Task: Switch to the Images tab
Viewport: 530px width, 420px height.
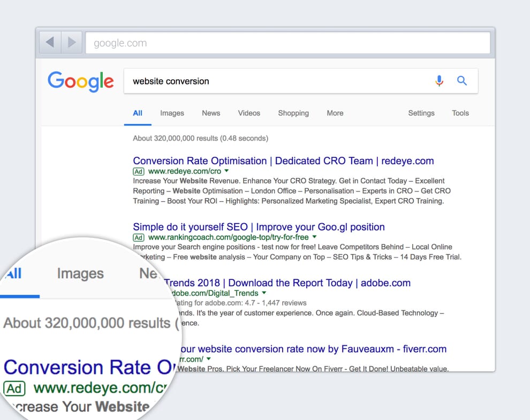Action: pos(172,113)
